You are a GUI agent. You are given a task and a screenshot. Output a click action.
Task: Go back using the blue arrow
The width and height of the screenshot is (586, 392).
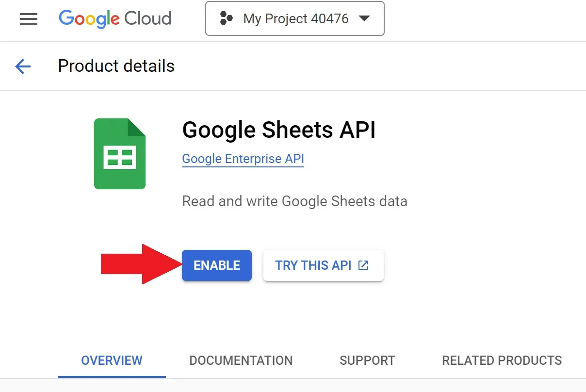23,66
